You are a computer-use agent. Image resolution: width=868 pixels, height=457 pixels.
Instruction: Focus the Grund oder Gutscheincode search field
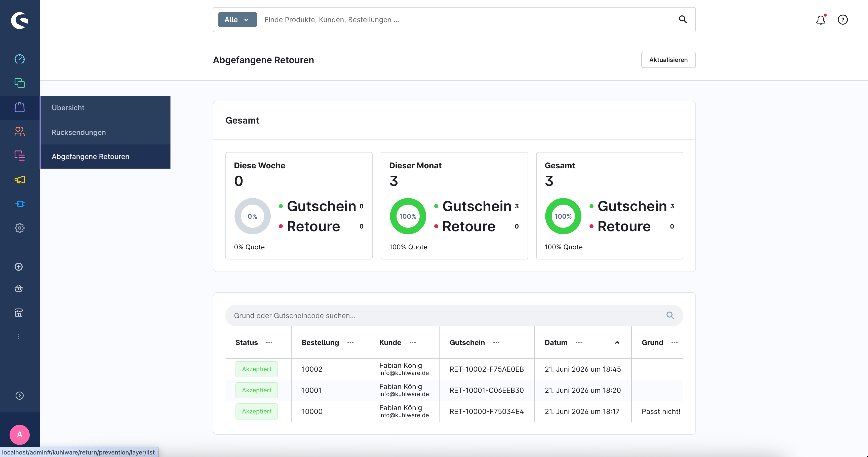click(x=454, y=316)
